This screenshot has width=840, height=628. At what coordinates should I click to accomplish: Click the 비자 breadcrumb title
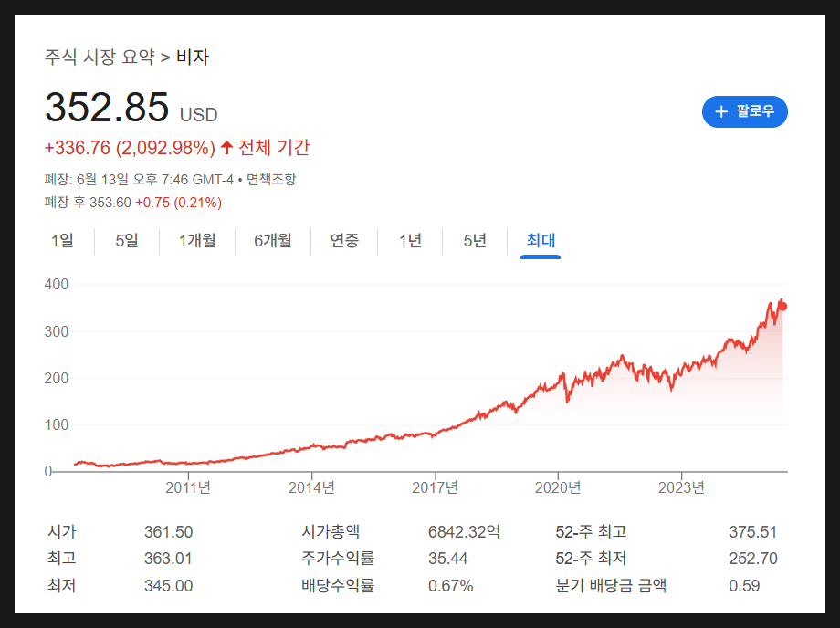tap(193, 57)
